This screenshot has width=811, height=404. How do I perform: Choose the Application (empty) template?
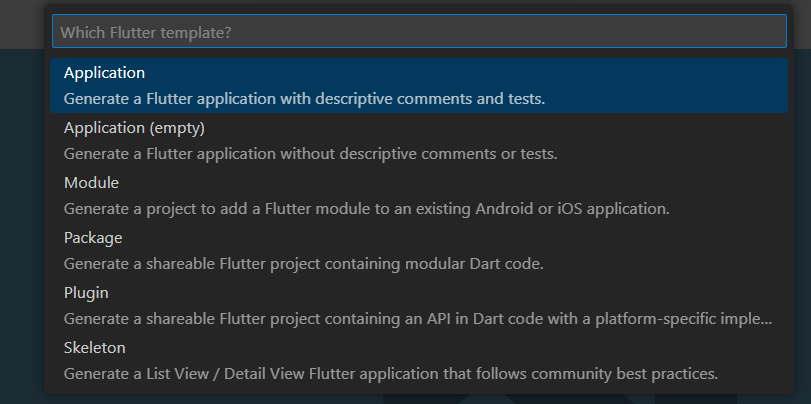pos(420,140)
